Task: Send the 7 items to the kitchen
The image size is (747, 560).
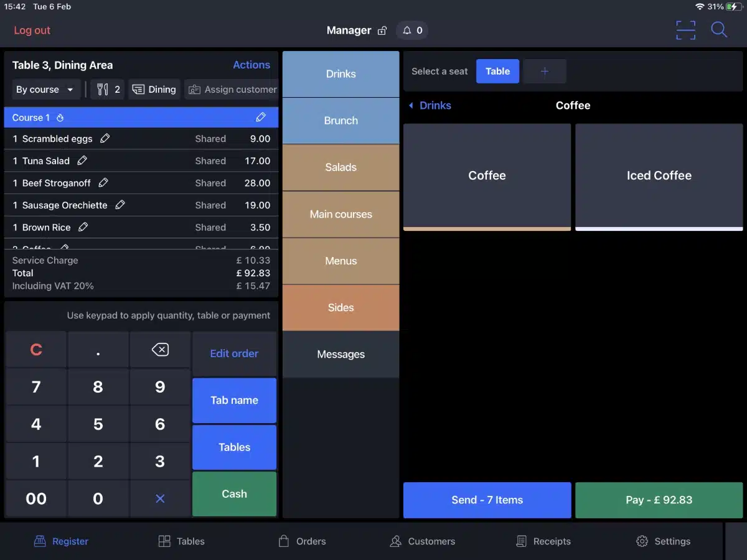Action: 487,500
